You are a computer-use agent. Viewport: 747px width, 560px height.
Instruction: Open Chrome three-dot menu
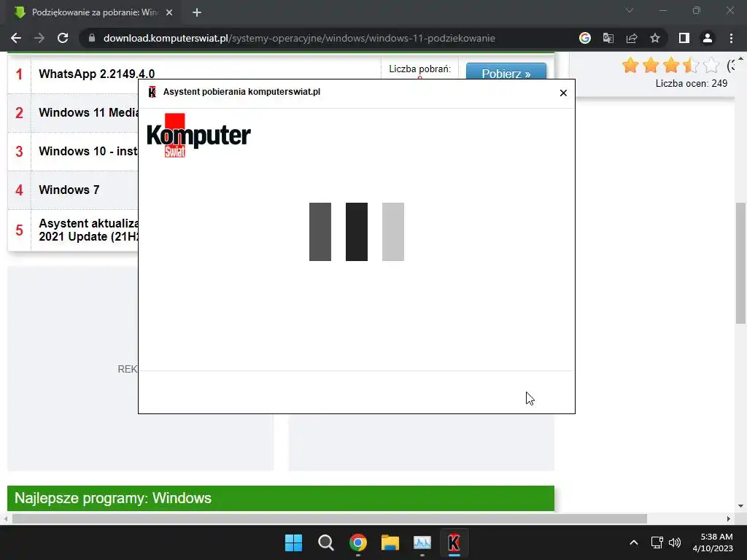(731, 38)
